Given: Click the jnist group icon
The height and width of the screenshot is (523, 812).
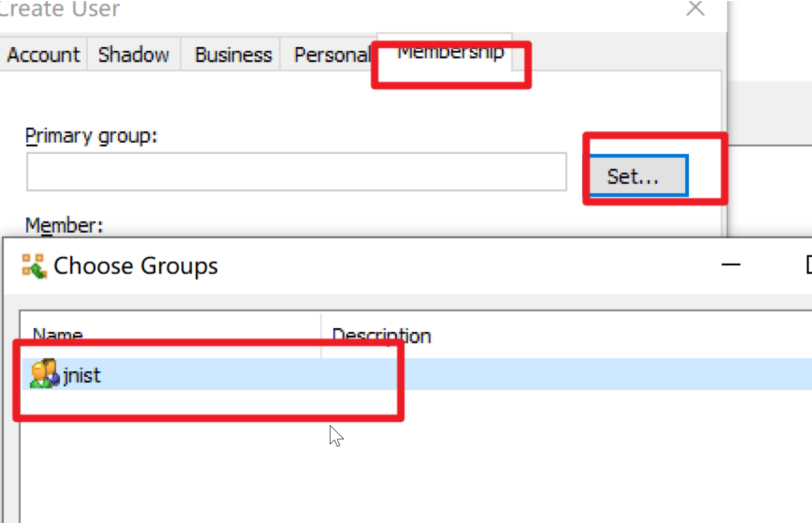Looking at the screenshot, I should tap(44, 374).
